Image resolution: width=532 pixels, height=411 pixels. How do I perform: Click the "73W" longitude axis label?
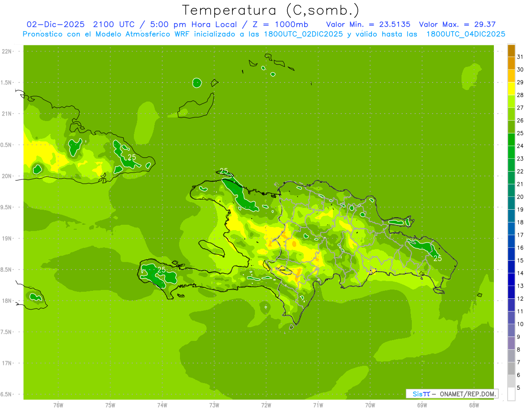coord(214,405)
